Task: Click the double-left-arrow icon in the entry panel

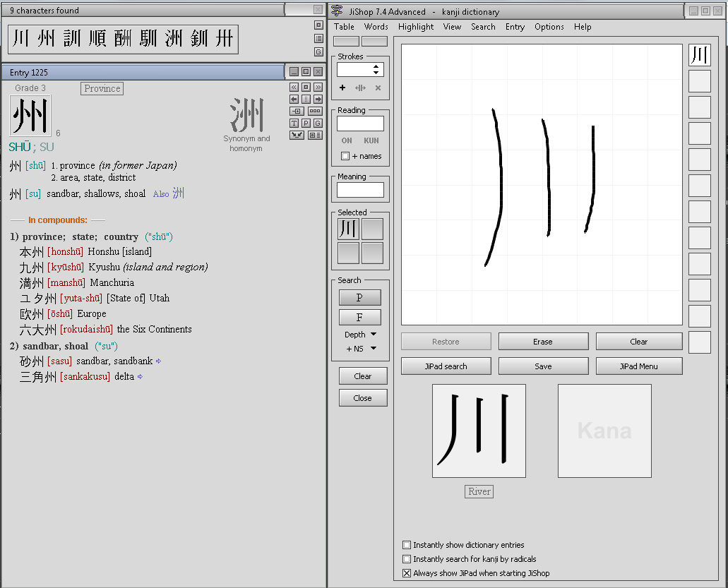Action: [294, 88]
